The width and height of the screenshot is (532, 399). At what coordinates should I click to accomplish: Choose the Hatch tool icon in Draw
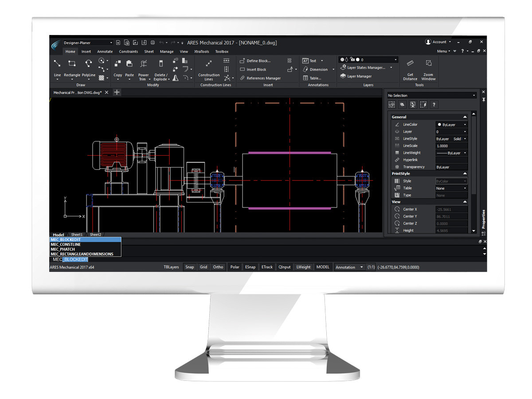click(102, 78)
